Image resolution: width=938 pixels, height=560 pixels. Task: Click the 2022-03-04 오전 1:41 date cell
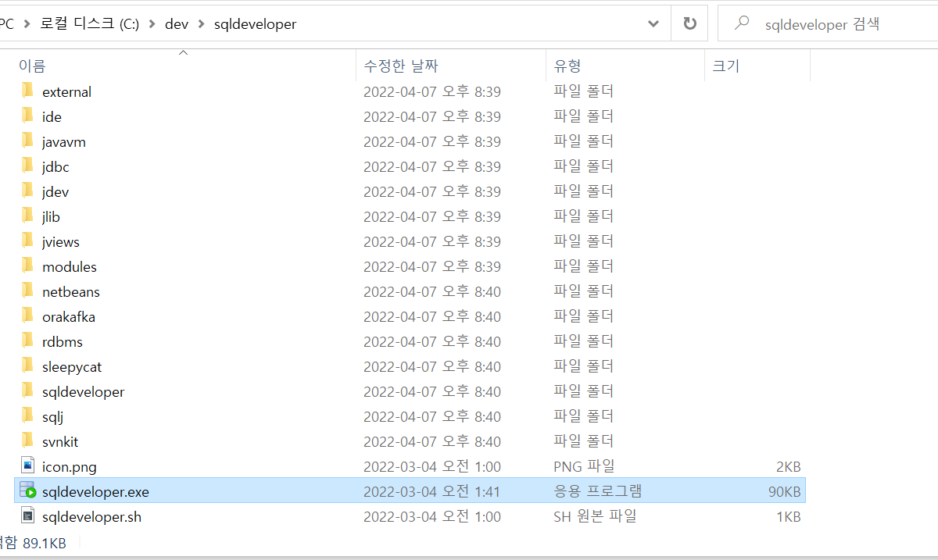click(x=432, y=491)
